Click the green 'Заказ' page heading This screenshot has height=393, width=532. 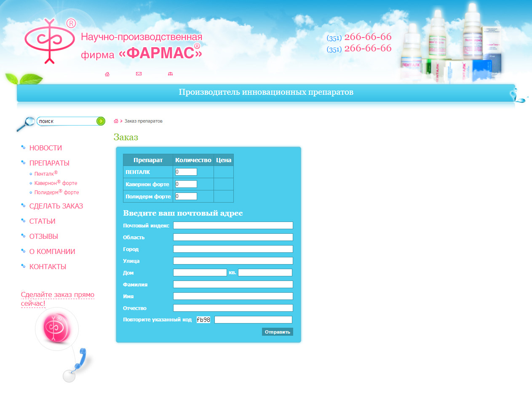(126, 137)
